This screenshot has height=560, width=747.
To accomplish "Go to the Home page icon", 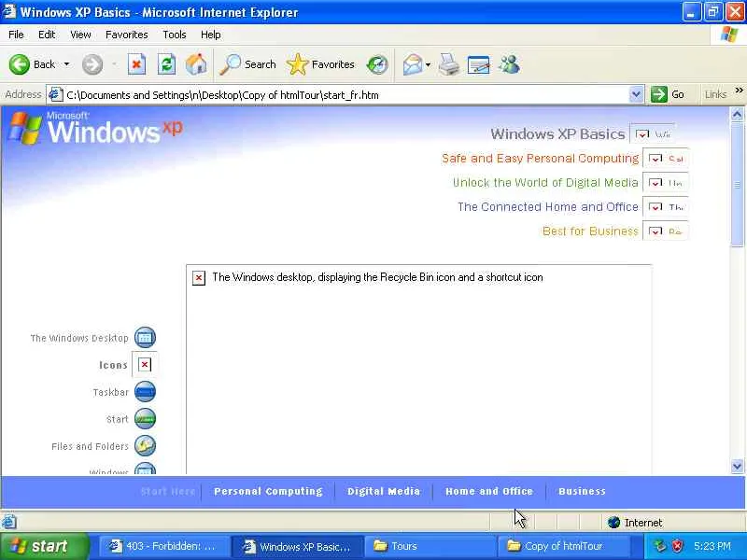I will [x=196, y=64].
